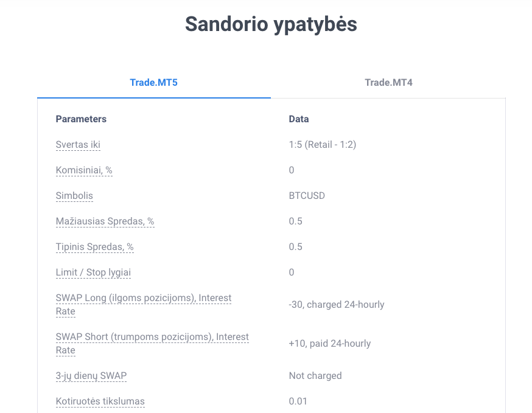The width and height of the screenshot is (532, 413).
Task: Click the Data column header
Action: coord(299,119)
